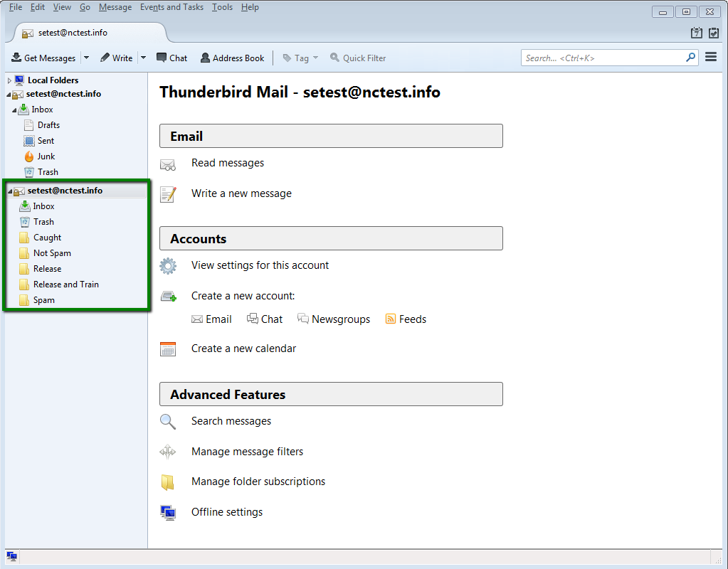
Task: Select the Release folder
Action: tap(47, 269)
